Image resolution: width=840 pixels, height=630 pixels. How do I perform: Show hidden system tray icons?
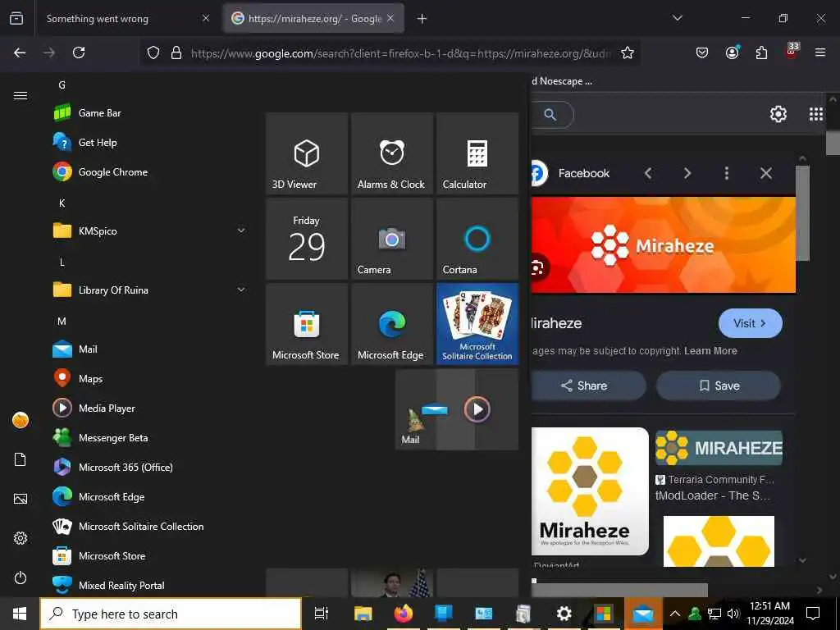pyautogui.click(x=675, y=614)
